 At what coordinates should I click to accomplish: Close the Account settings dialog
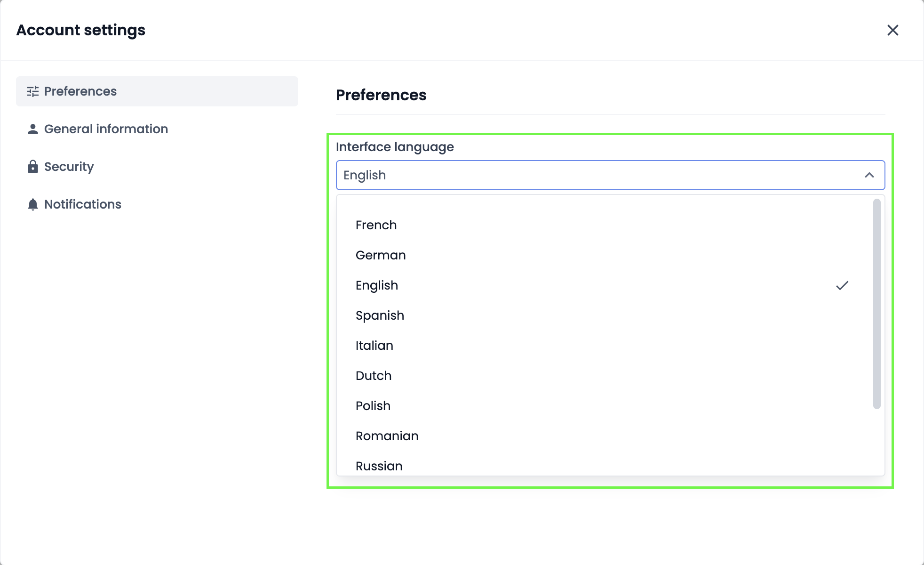[892, 30]
